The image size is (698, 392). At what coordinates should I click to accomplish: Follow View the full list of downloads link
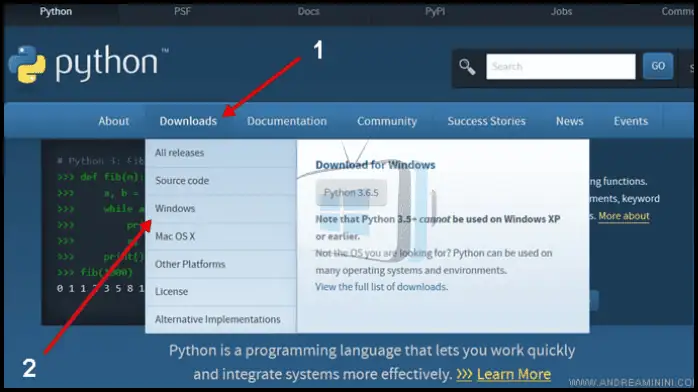point(381,287)
